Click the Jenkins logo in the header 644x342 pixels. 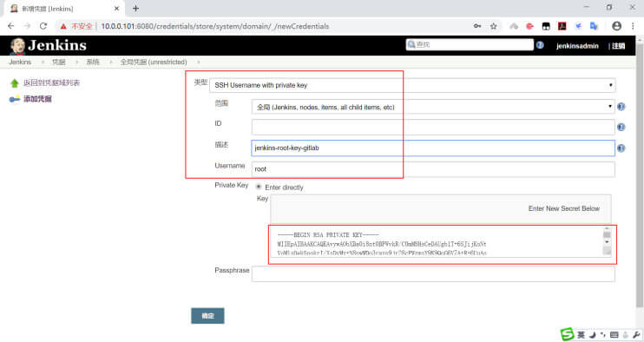pyautogui.click(x=48, y=46)
